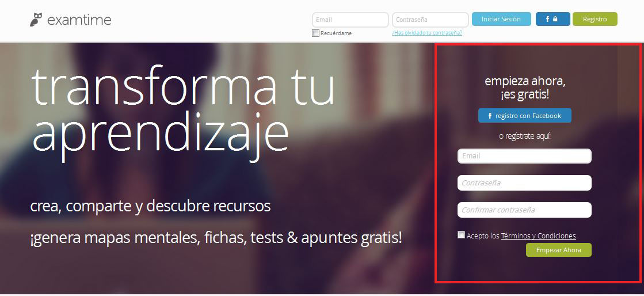The height and width of the screenshot is (296, 644).
Task: Click the Iniciar Sesión button
Action: coord(501,19)
